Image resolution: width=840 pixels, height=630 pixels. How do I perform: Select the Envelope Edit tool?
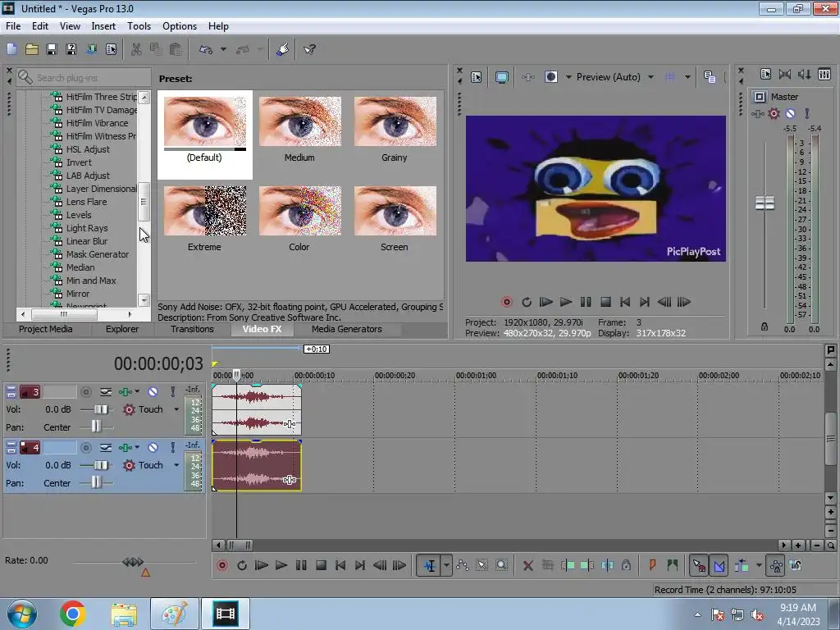coord(463,565)
